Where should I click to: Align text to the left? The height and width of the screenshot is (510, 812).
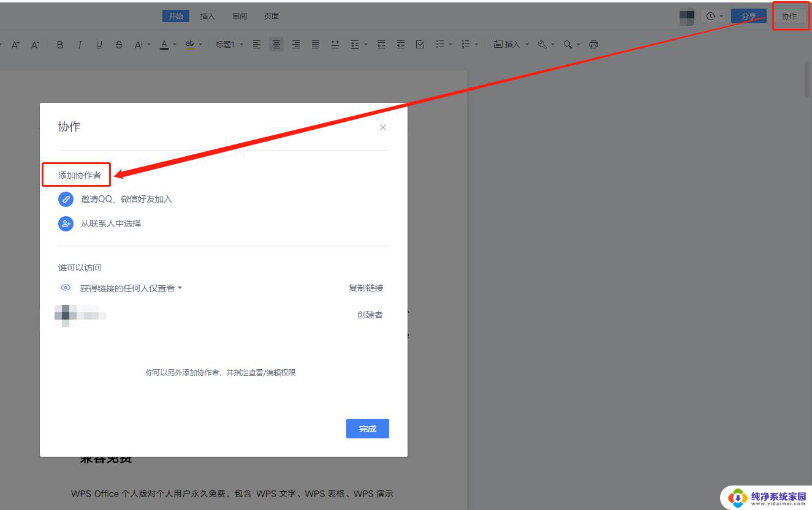pos(257,45)
